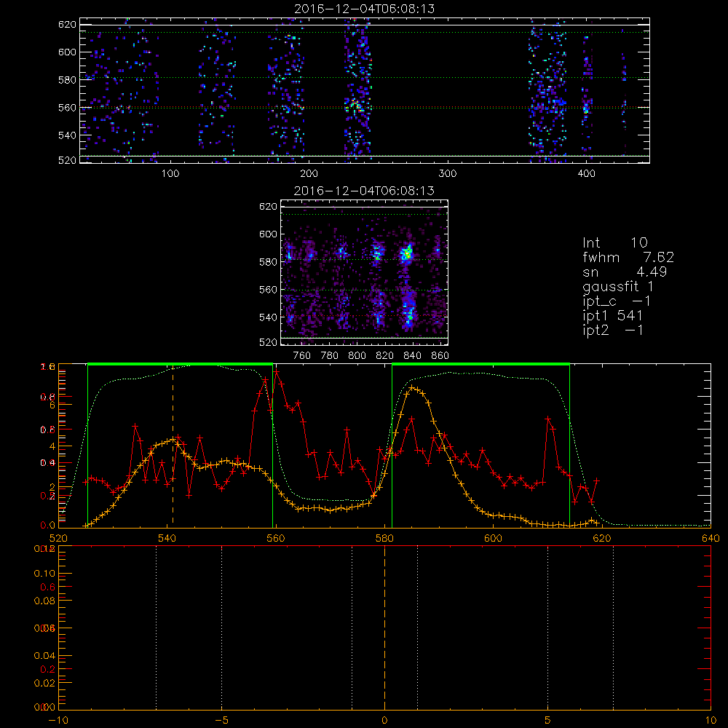Click the timestamp title above the wide spectrogram
The width and height of the screenshot is (728, 728).
pos(365,9)
